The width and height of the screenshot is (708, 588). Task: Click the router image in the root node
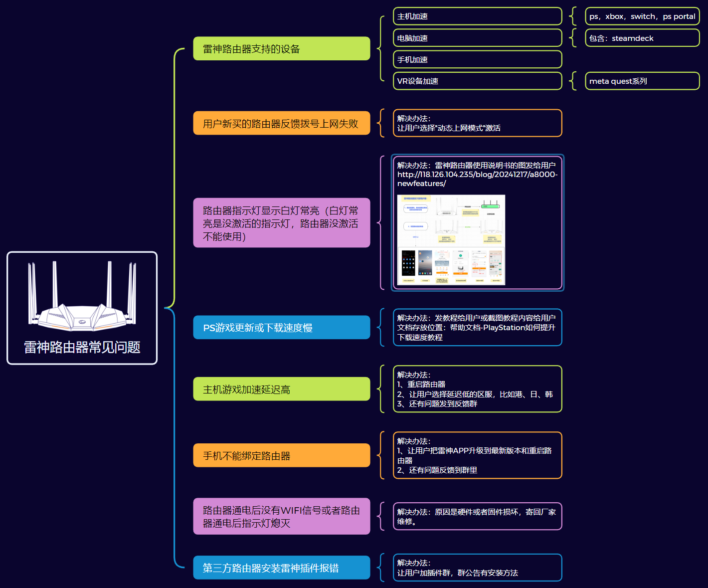pos(82,296)
